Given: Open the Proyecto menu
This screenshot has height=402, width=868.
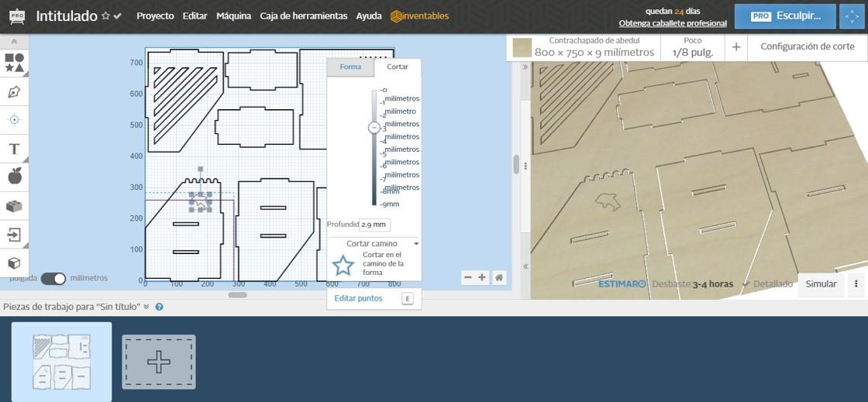Looking at the screenshot, I should (155, 16).
